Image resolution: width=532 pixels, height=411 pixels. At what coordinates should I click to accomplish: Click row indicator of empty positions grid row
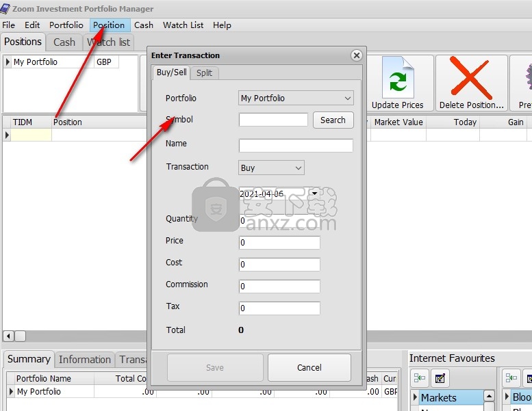pos(7,135)
